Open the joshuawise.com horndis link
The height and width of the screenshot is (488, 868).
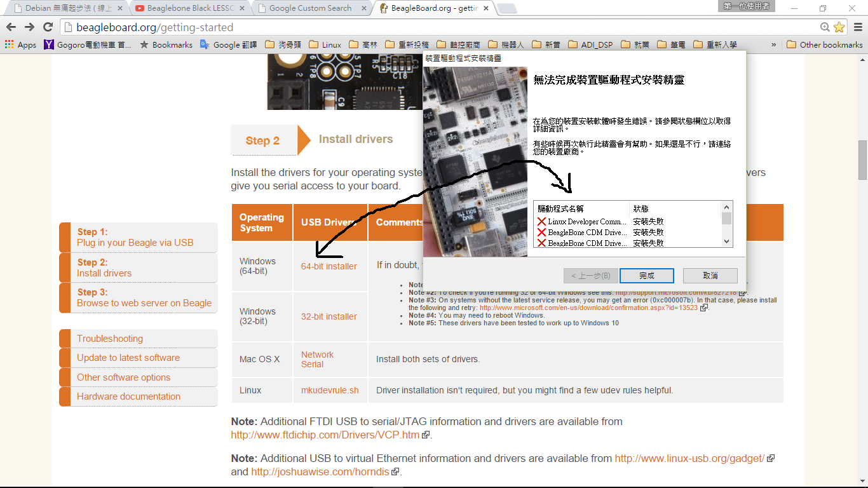click(321, 471)
